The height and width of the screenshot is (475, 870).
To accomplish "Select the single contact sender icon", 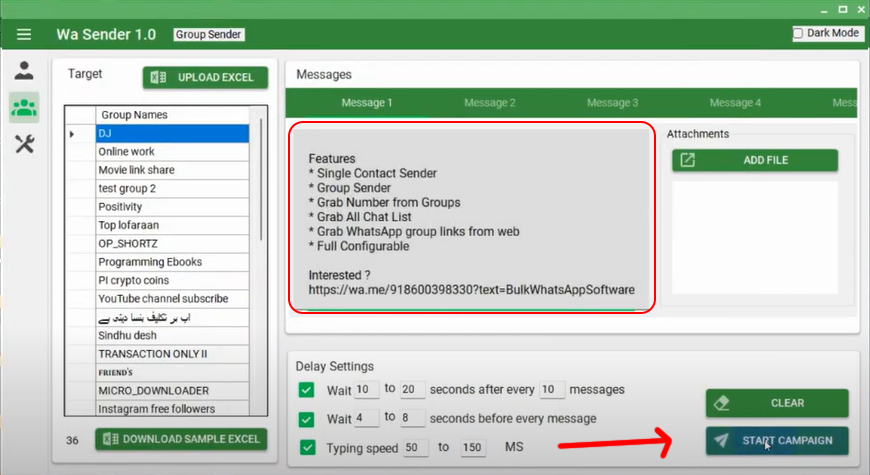I will 24,71.
